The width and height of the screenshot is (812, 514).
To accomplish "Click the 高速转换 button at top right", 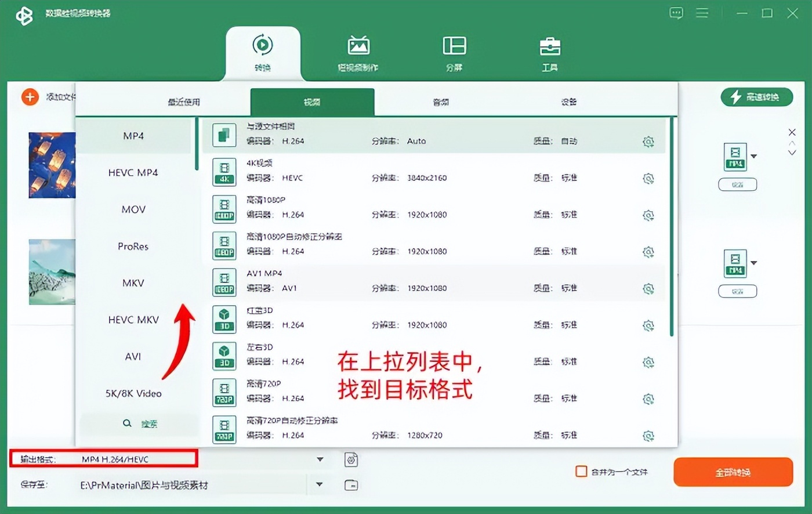I will [756, 97].
